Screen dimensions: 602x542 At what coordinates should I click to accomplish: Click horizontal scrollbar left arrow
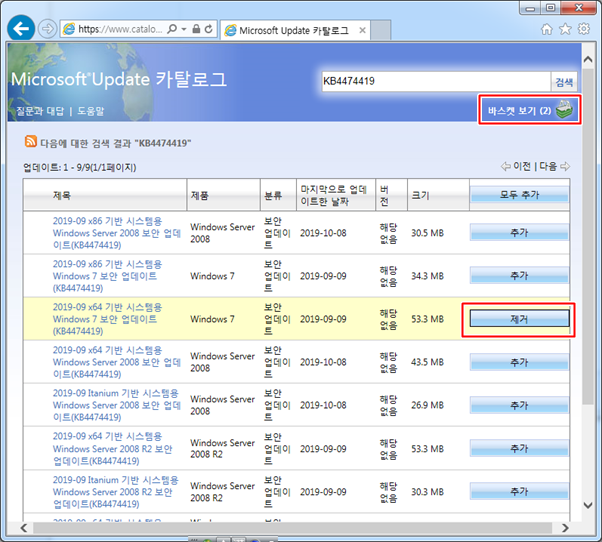pos(24,528)
